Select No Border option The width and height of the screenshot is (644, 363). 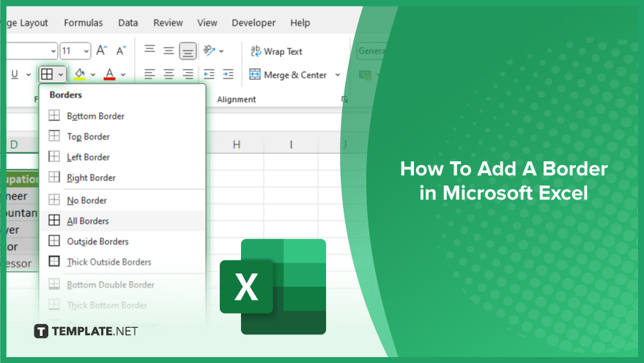click(x=122, y=200)
